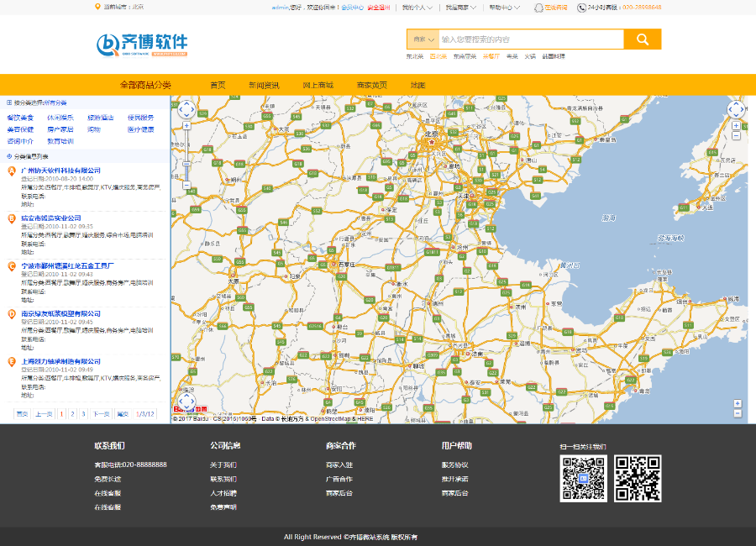Click the red 安全退出 logout link
The height and width of the screenshot is (546, 756).
pos(379,8)
